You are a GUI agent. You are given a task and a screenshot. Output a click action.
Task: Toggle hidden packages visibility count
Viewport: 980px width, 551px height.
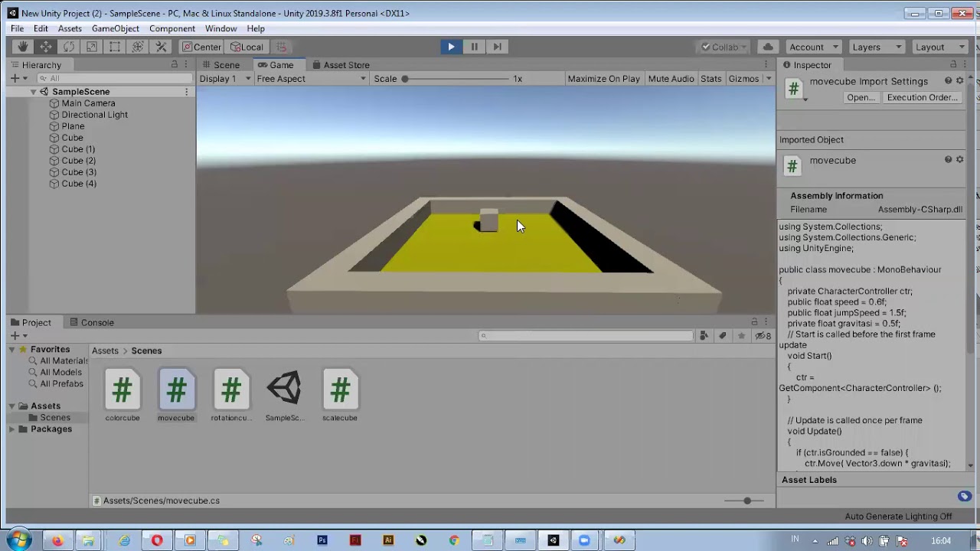coord(763,335)
